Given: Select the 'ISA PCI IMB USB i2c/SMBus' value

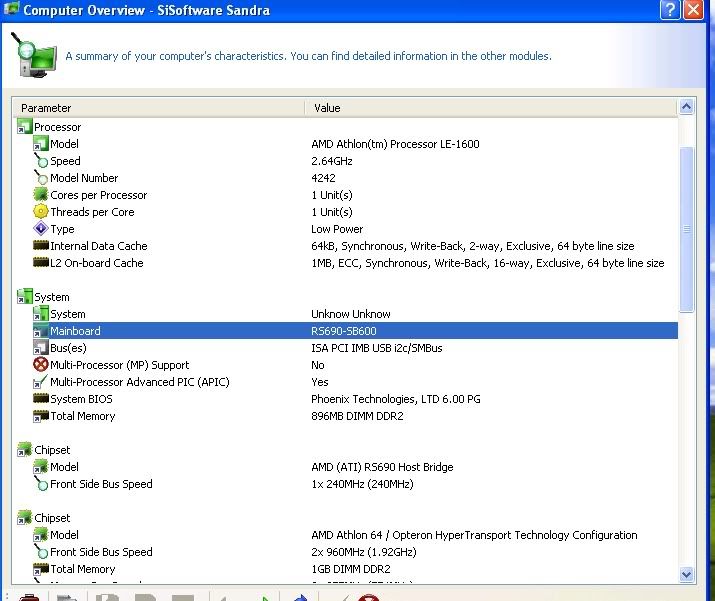Looking at the screenshot, I should (x=377, y=348).
